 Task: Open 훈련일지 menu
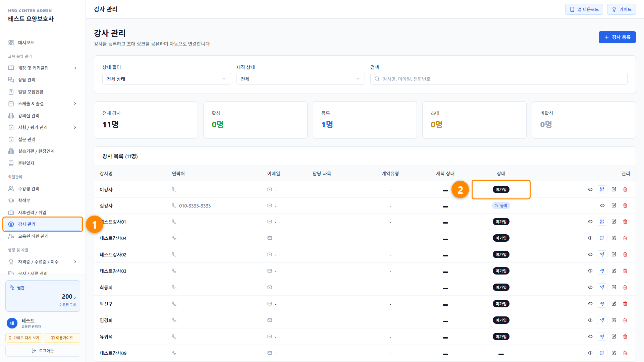pos(43,163)
